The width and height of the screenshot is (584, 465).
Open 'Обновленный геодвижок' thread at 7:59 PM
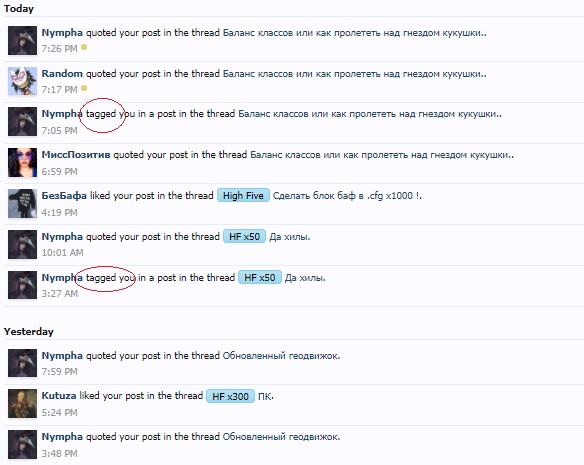281,355
